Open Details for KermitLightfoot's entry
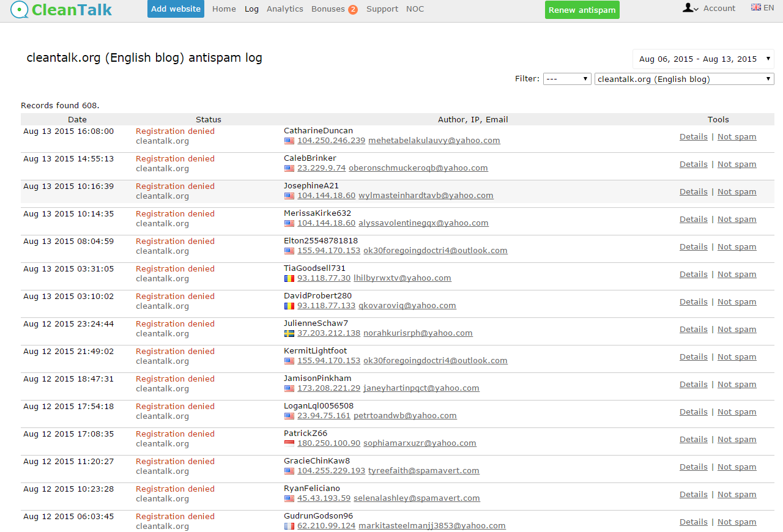This screenshot has width=783, height=532. pyautogui.click(x=693, y=357)
